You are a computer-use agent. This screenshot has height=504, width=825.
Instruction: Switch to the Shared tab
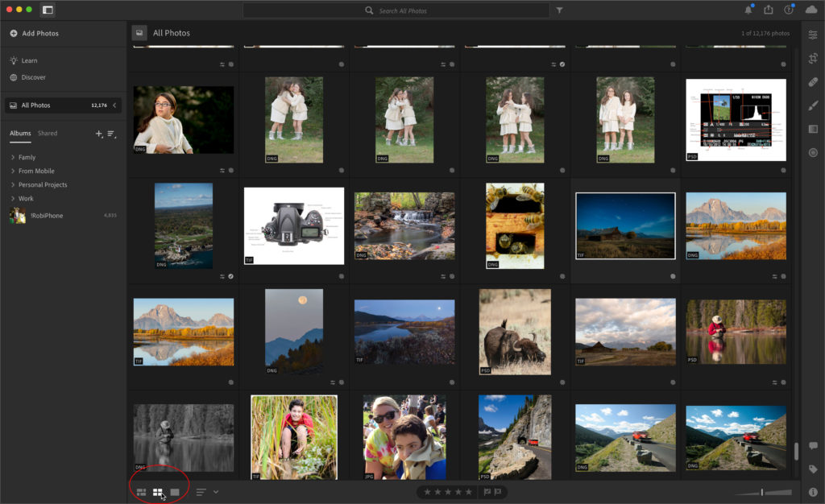click(48, 134)
